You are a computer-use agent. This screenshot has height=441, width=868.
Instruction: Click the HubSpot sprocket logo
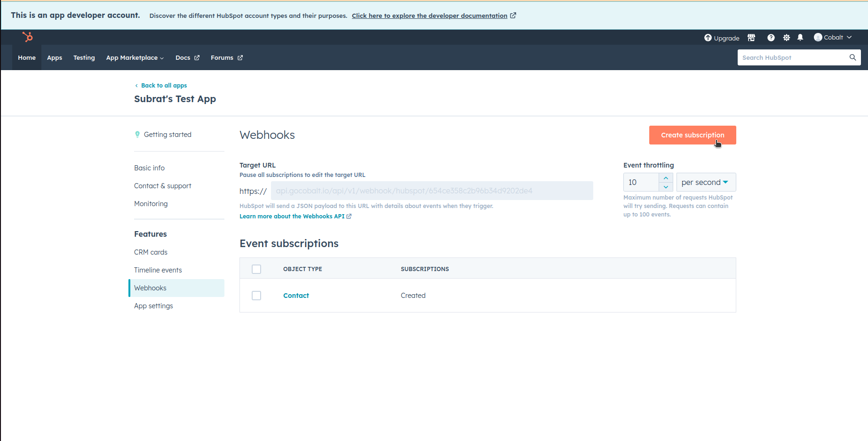click(27, 37)
